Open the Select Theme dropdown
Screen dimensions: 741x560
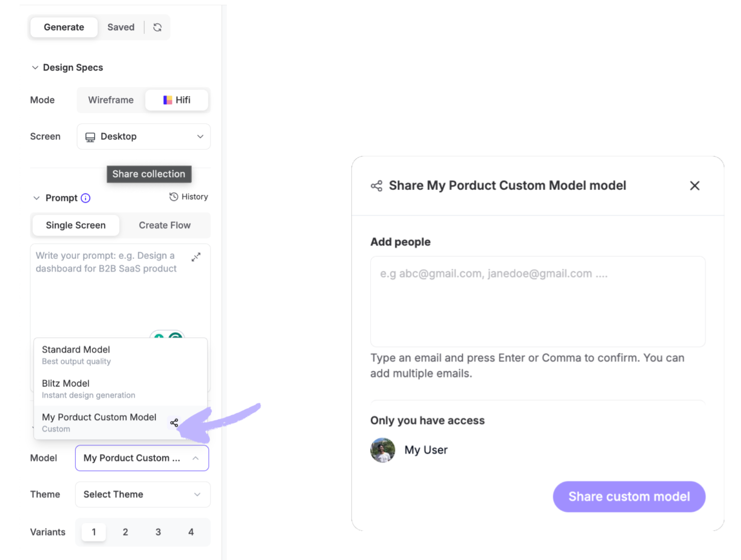[x=142, y=495]
